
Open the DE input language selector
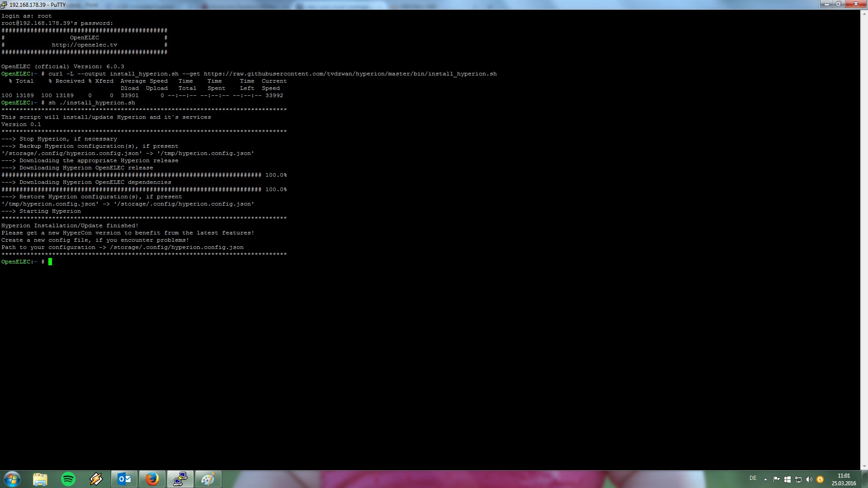(x=753, y=478)
